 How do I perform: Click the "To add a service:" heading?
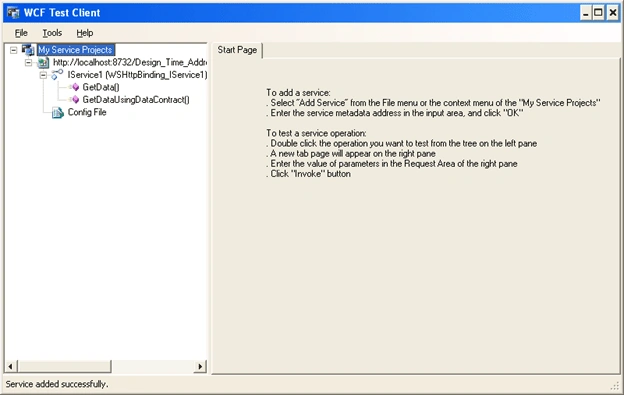tap(298, 93)
